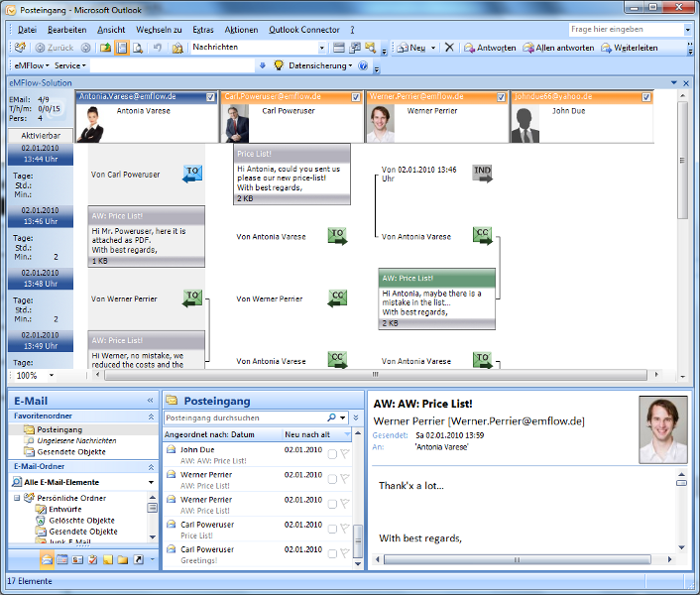The width and height of the screenshot is (700, 595).
Task: Open the Datensicherung dropdown
Action: 320,65
